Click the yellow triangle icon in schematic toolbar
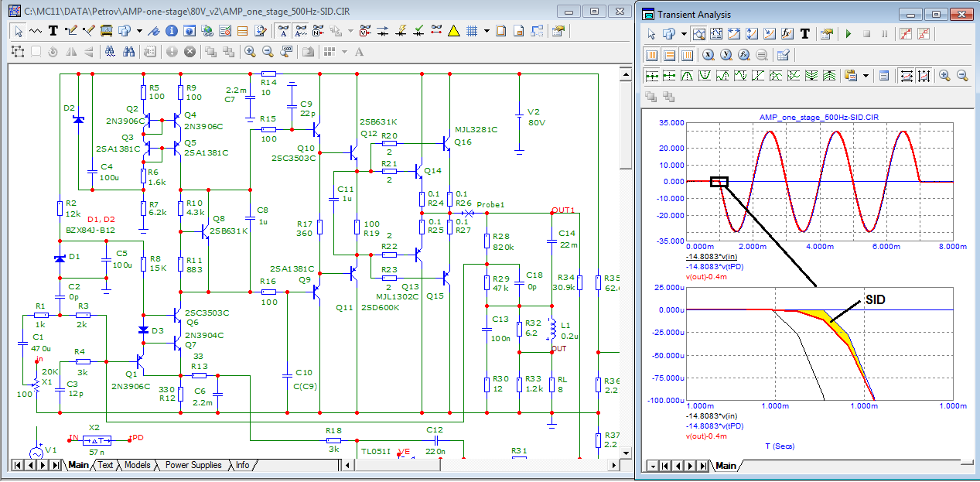Image resolution: width=980 pixels, height=482 pixels. pyautogui.click(x=454, y=31)
